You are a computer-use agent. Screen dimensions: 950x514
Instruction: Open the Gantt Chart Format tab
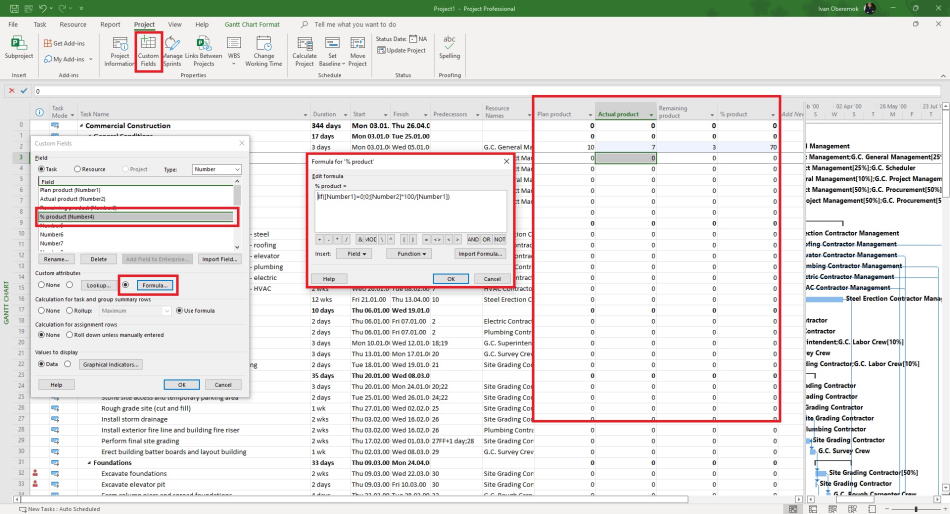[x=252, y=24]
